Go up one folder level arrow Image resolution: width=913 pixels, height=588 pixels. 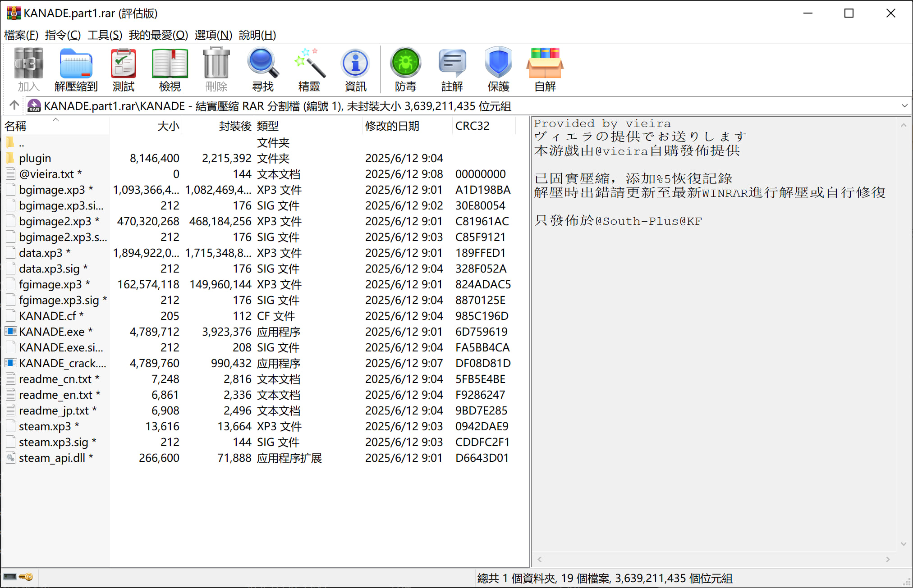(14, 105)
